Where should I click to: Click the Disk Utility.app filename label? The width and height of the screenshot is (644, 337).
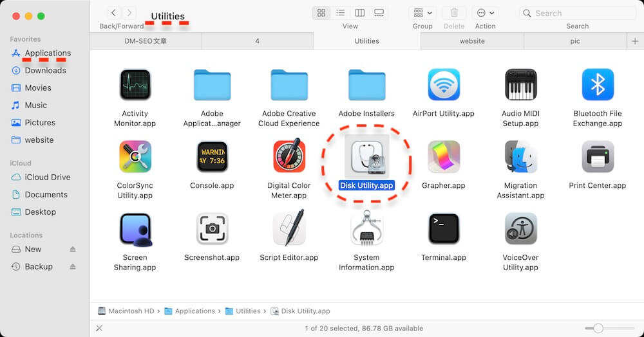pyautogui.click(x=367, y=185)
